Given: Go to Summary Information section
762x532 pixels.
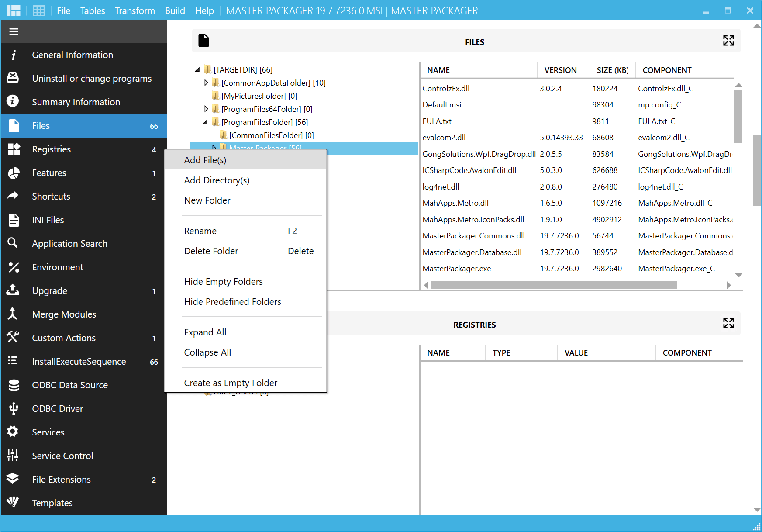Looking at the screenshot, I should pos(76,102).
